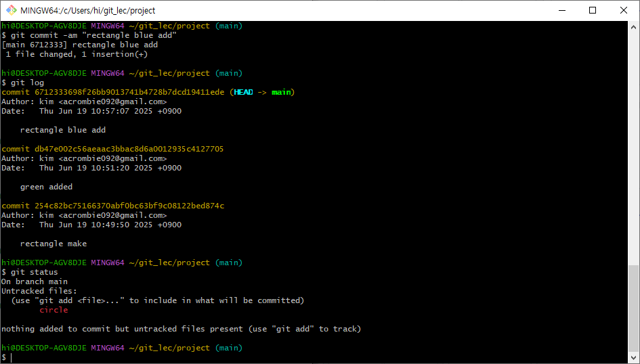Click commit hash 6712333698f26bb9013741b4728b7dcd19411ede
The image size is (640, 364).
(x=129, y=92)
